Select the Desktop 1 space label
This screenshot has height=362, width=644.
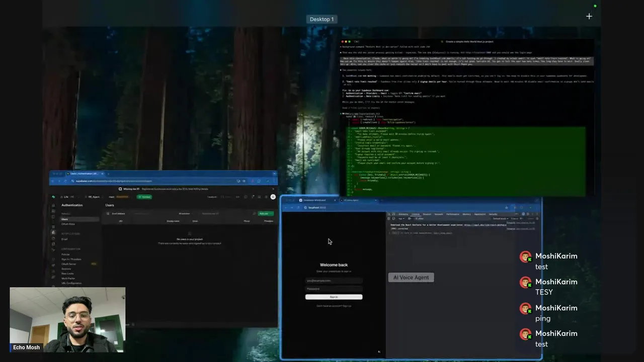click(x=321, y=19)
